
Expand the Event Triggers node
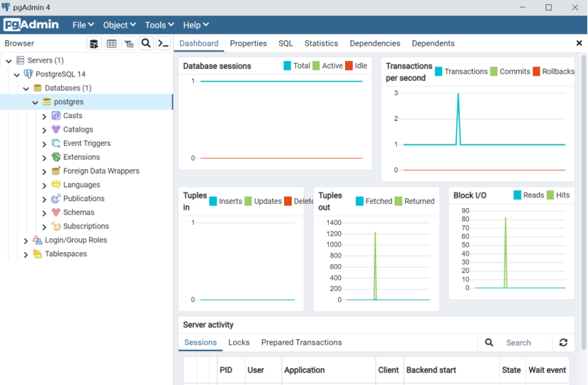pos(44,144)
